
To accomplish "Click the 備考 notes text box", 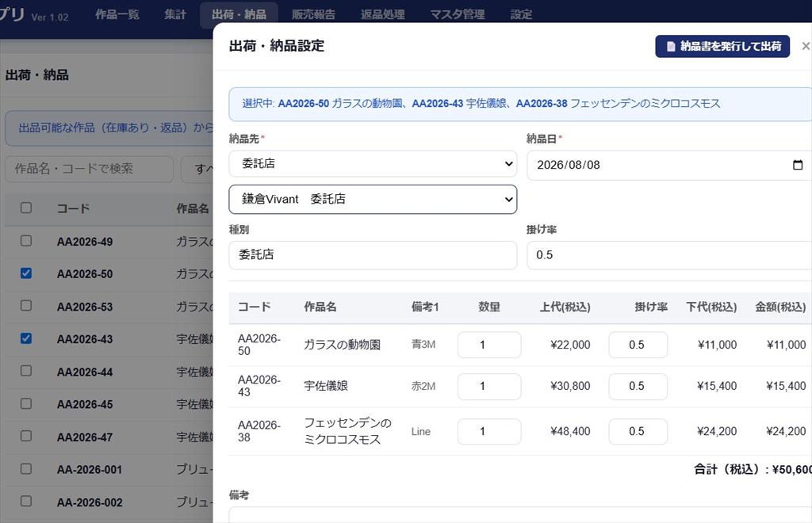I will tap(520, 515).
